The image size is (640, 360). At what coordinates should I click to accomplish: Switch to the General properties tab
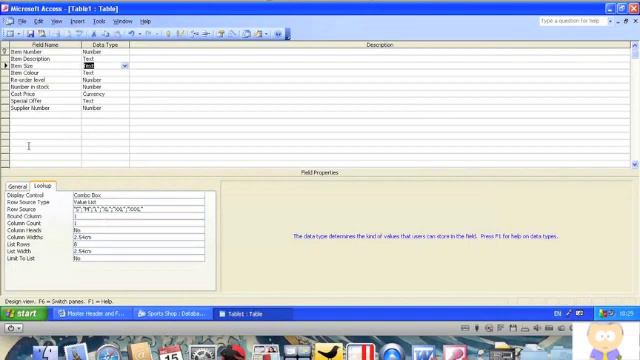pos(18,187)
